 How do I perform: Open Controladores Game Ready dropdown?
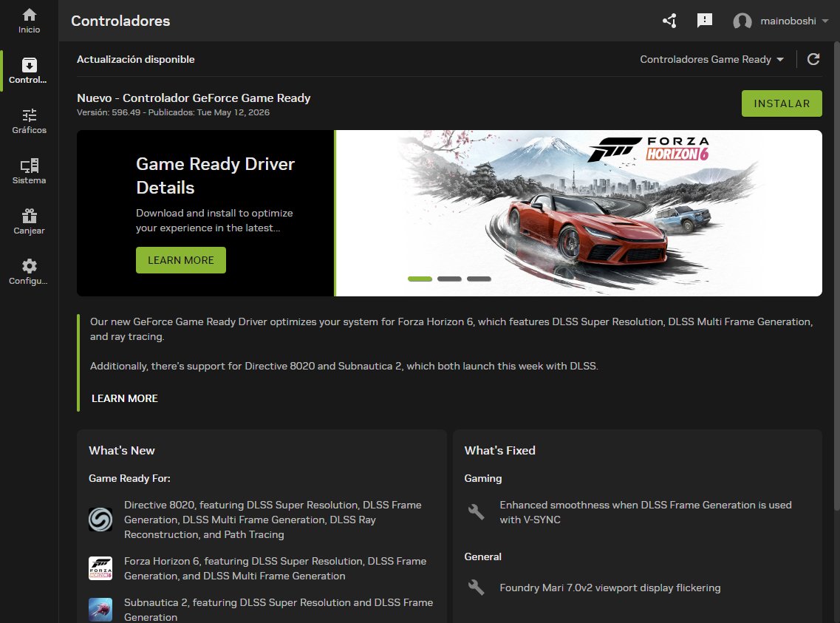[711, 59]
